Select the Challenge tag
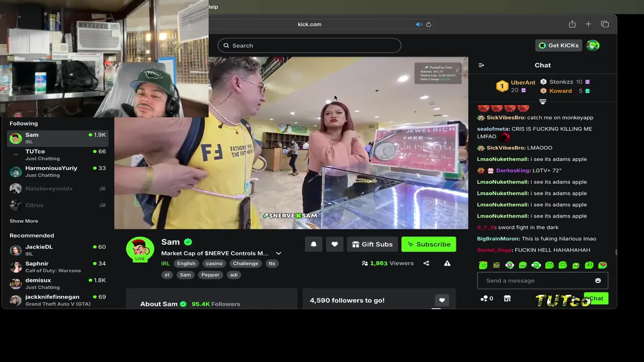Viewport: 644px width, 362px height. (246, 263)
